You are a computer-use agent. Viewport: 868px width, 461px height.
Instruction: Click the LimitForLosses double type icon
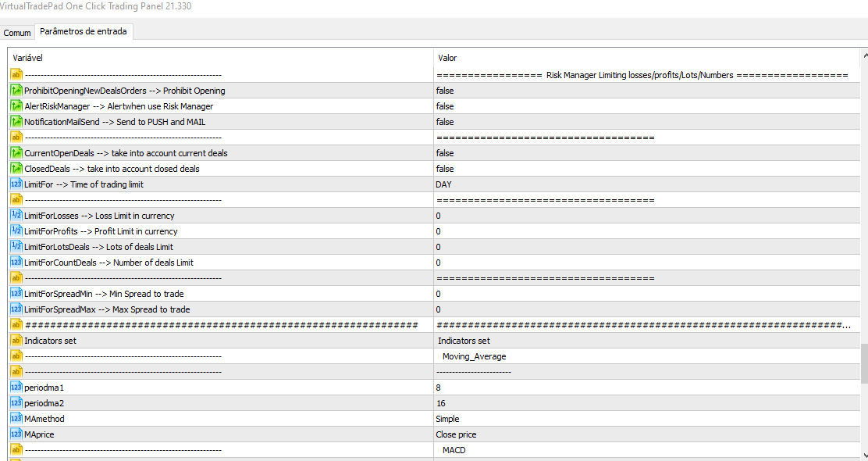[x=16, y=216]
